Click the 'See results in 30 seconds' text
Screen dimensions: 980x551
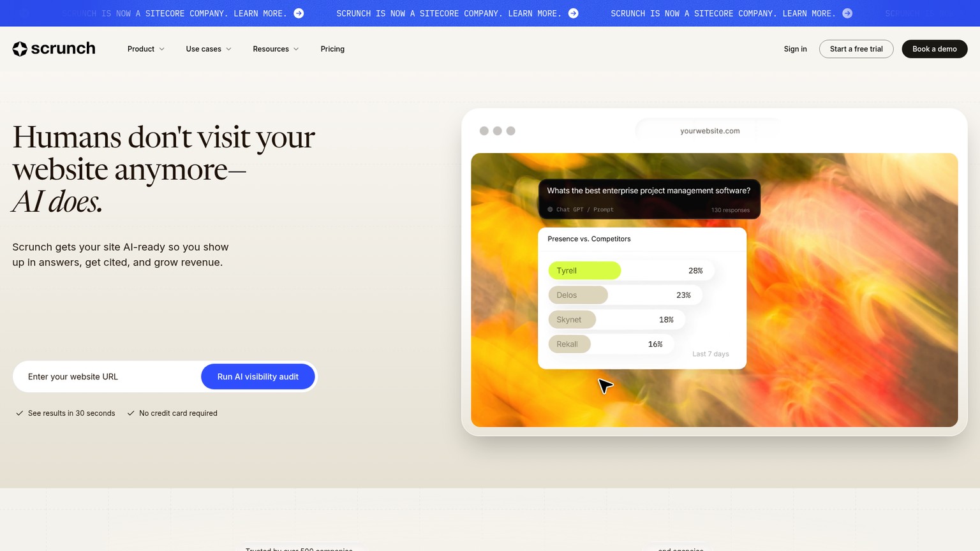tap(71, 413)
